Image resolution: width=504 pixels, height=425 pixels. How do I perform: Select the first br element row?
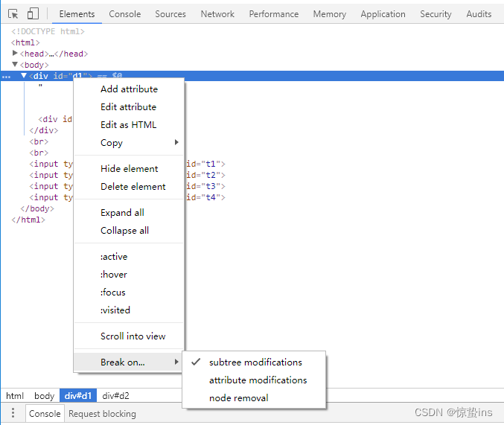tap(39, 141)
